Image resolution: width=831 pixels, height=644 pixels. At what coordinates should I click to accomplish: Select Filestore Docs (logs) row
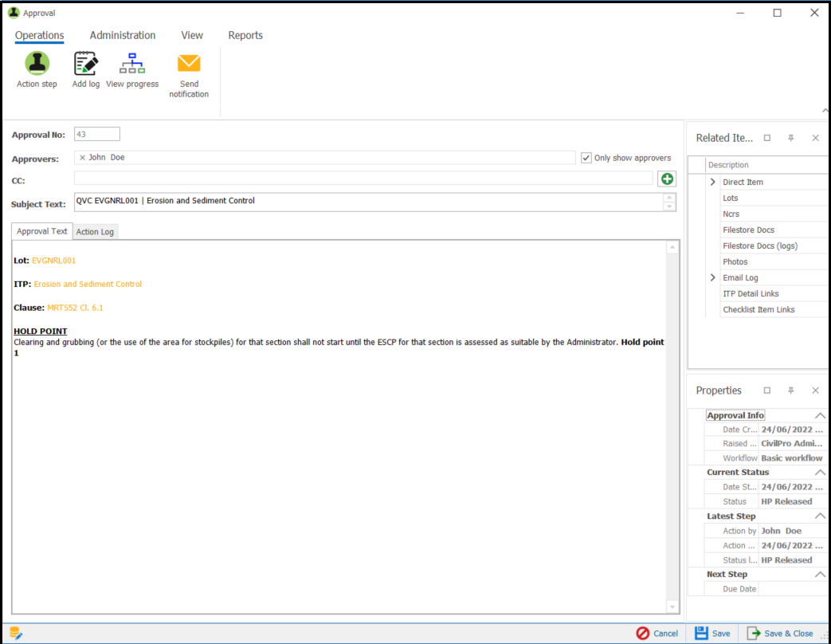coord(774,245)
